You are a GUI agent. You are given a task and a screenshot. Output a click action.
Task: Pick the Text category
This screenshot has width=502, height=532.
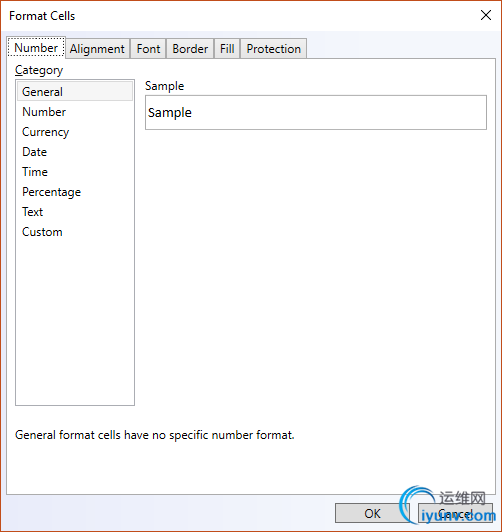tap(75, 212)
